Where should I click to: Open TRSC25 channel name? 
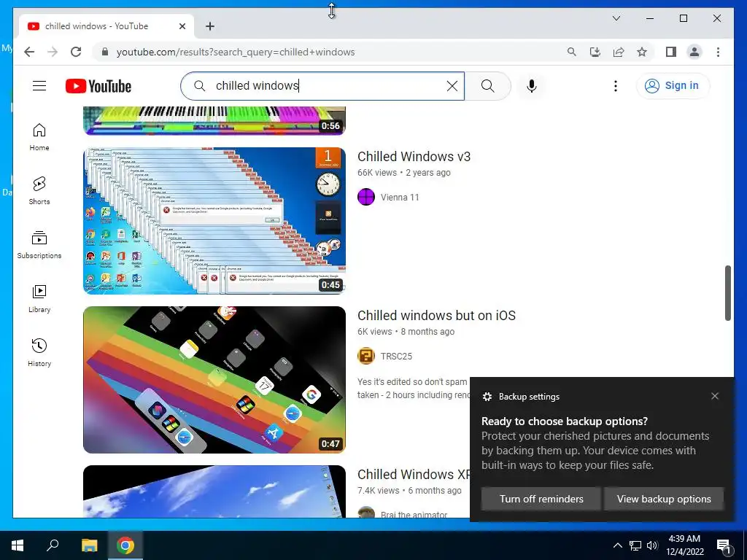tap(396, 356)
